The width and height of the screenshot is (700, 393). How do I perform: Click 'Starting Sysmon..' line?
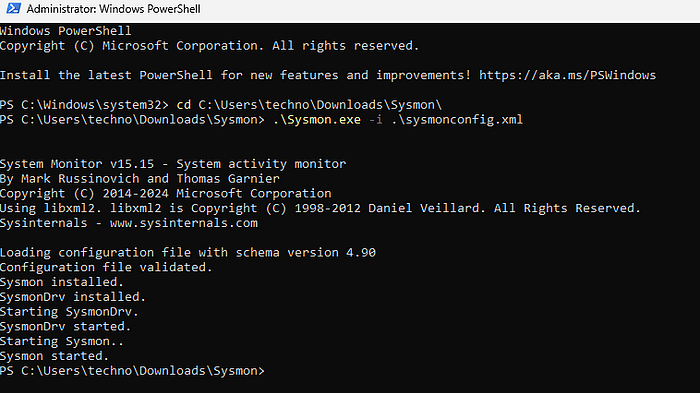tap(62, 341)
